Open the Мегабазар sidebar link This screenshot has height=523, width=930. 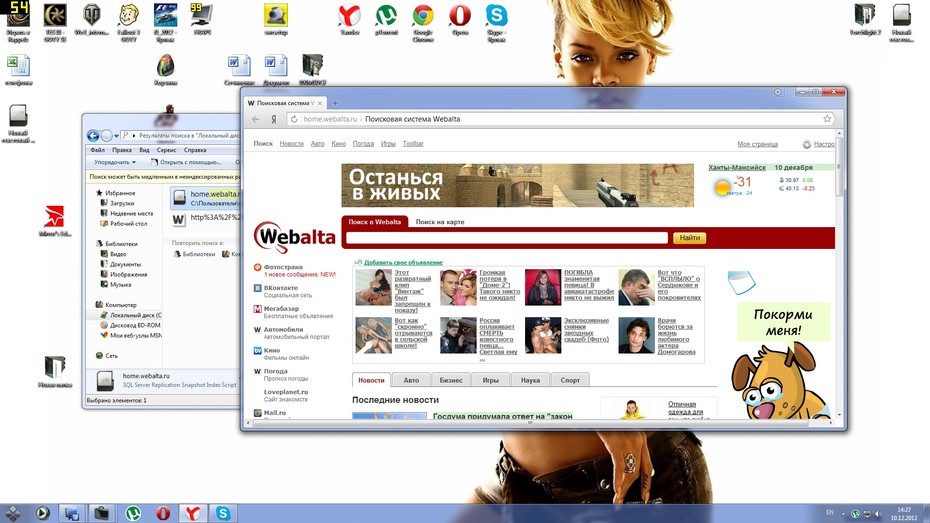click(281, 308)
